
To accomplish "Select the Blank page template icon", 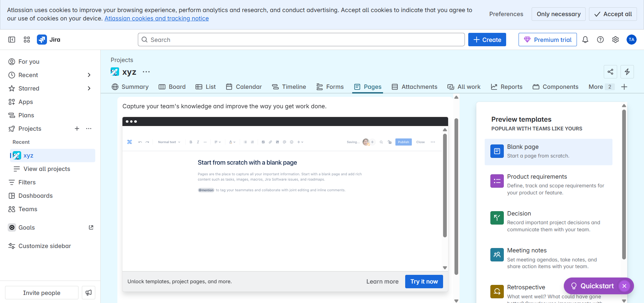I will pos(497,151).
